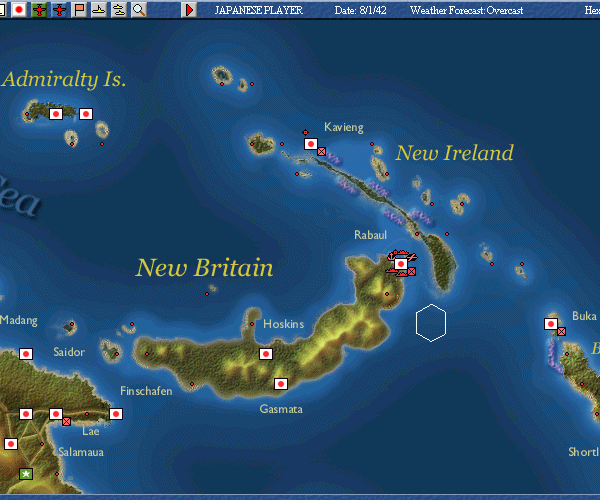
Task: Click the red base dot south of Rabaul
Action: pyautogui.click(x=387, y=294)
